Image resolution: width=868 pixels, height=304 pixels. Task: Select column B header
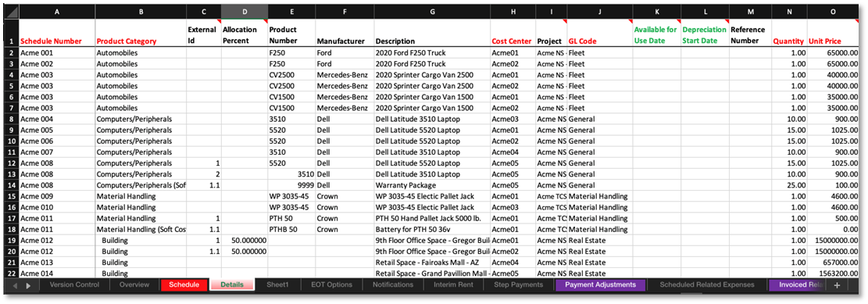click(x=141, y=11)
